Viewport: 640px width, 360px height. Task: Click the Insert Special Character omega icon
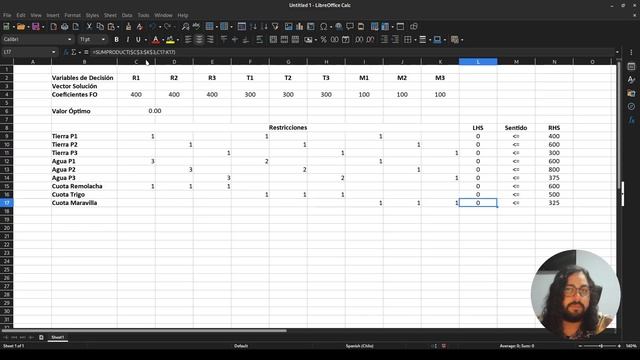[324, 27]
